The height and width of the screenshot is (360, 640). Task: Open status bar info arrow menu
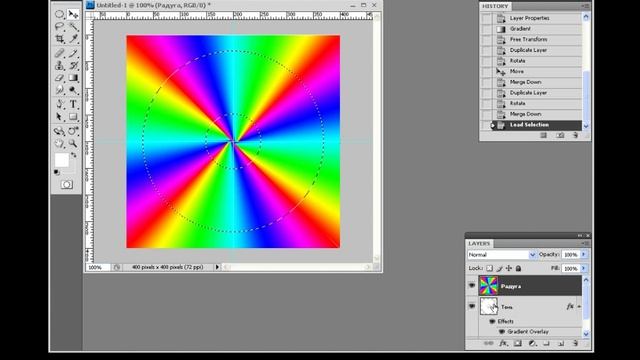(x=217, y=267)
